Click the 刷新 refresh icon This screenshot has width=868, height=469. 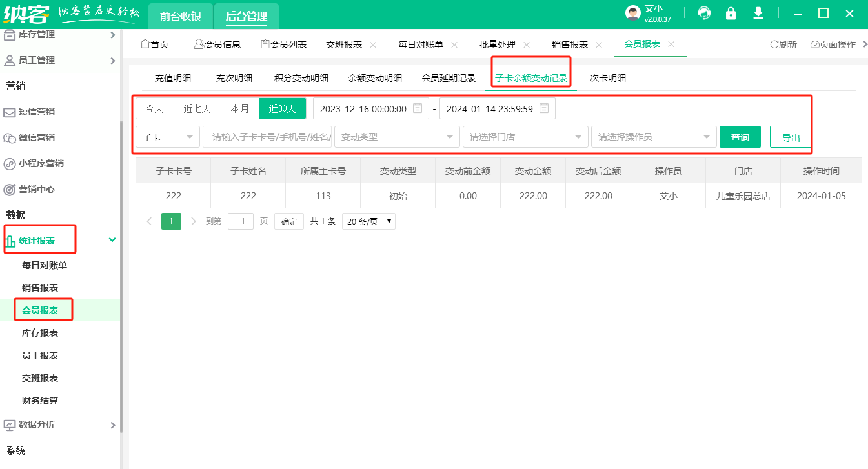[x=774, y=45]
